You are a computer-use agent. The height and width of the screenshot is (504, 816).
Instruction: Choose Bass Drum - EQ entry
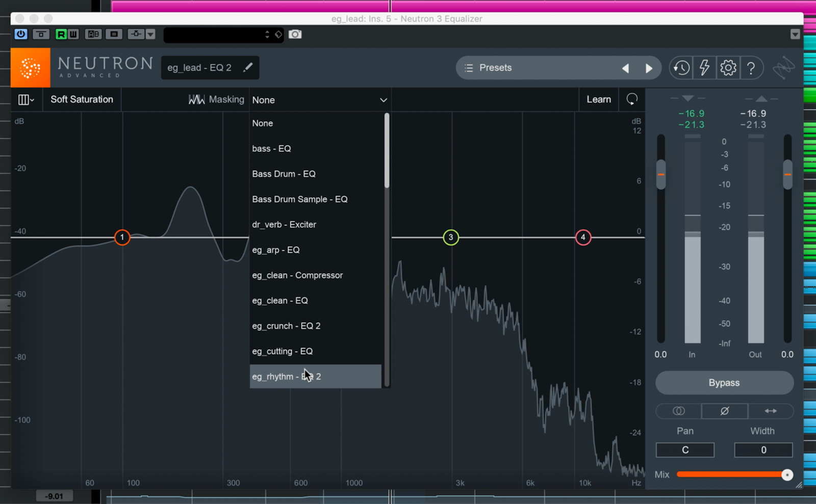click(315, 174)
